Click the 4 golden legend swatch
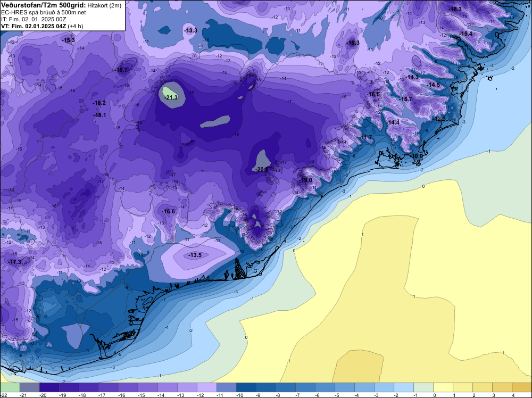 click(522, 387)
